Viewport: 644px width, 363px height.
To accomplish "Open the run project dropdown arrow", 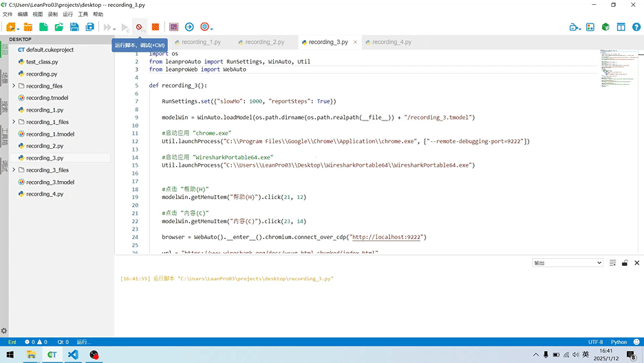I will coord(114,29).
